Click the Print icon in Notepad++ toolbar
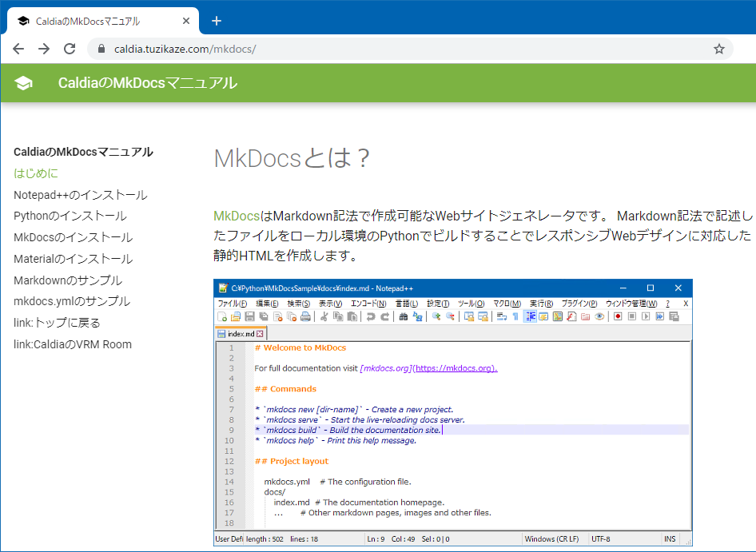The image size is (756, 552). coord(305,316)
